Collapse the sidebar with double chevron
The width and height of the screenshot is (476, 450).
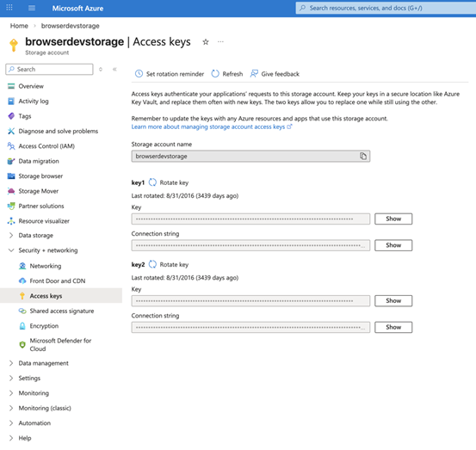pos(114,69)
